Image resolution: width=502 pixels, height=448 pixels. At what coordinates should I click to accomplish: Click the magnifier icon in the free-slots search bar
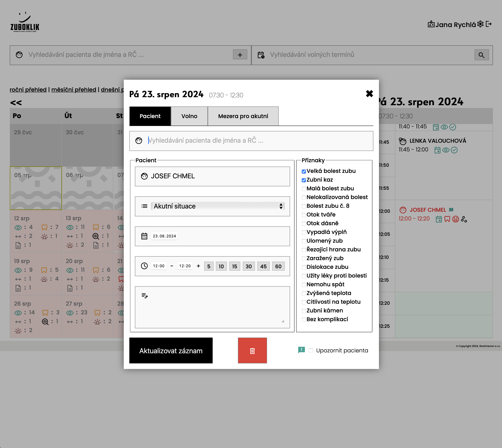coord(482,55)
